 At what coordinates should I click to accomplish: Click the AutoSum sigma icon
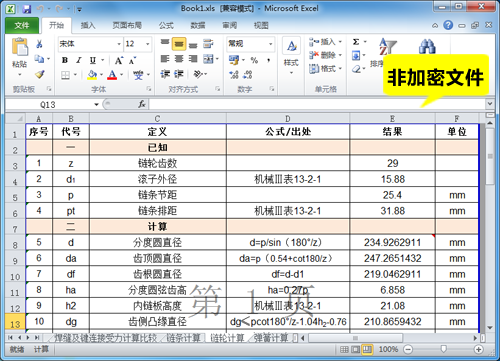click(x=356, y=42)
